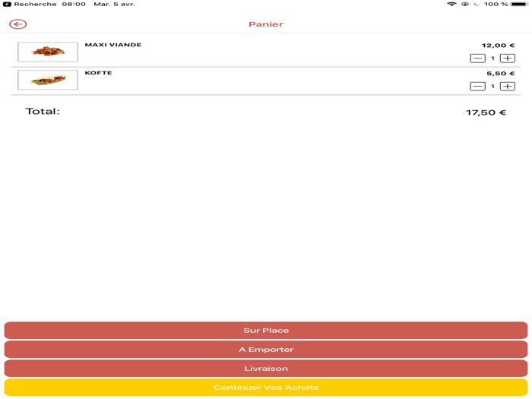Increase quantity of Maxi Viande
Screen dimensions: 532x399
pyautogui.click(x=508, y=59)
